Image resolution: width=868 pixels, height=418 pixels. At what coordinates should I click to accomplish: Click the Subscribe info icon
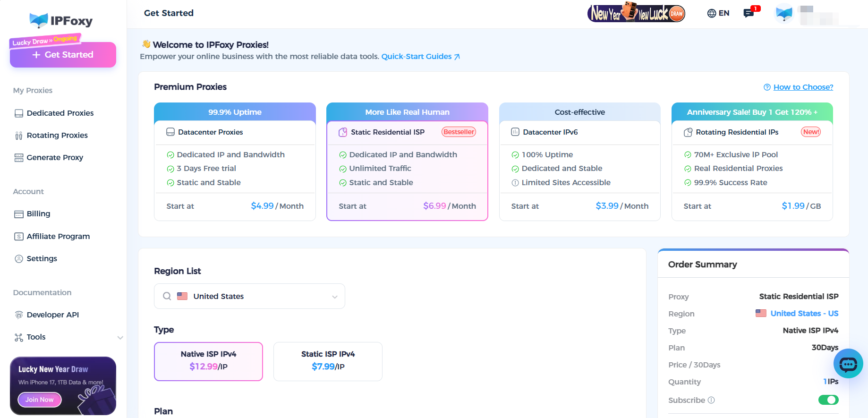point(711,400)
